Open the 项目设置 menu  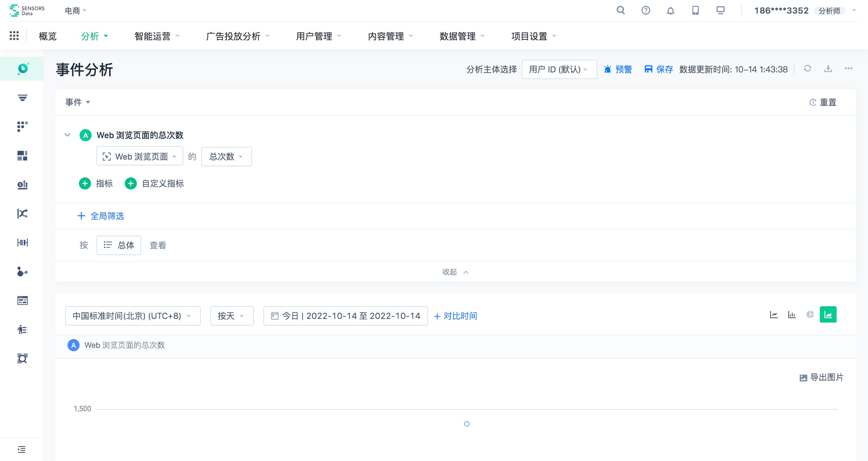click(x=534, y=36)
